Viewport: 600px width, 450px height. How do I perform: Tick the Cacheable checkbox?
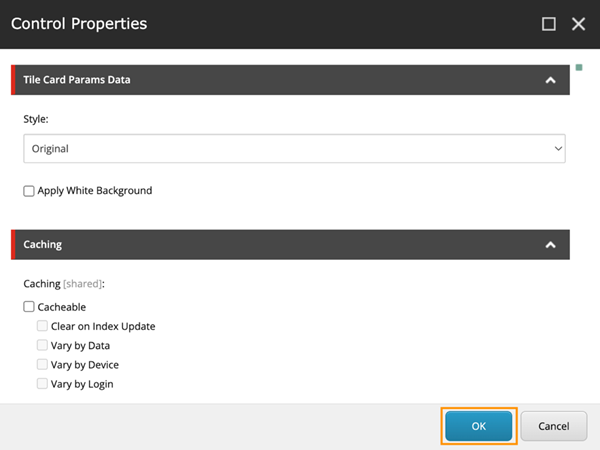pyautogui.click(x=29, y=307)
